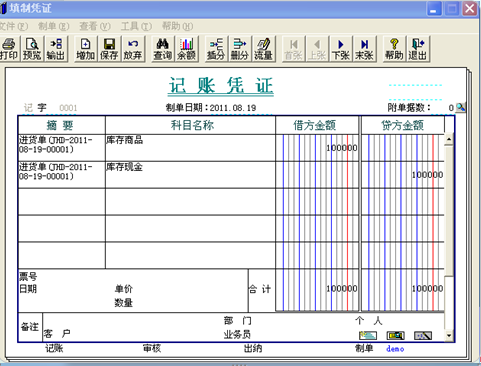Jump to last voucher 末张
Image resolution: width=481 pixels, height=366 pixels.
pos(364,49)
